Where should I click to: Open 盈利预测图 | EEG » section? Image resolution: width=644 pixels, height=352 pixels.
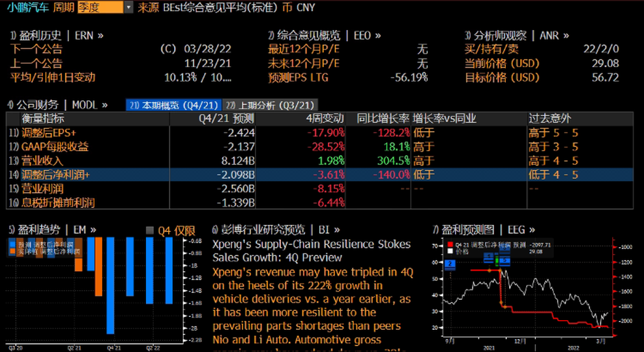[484, 229]
